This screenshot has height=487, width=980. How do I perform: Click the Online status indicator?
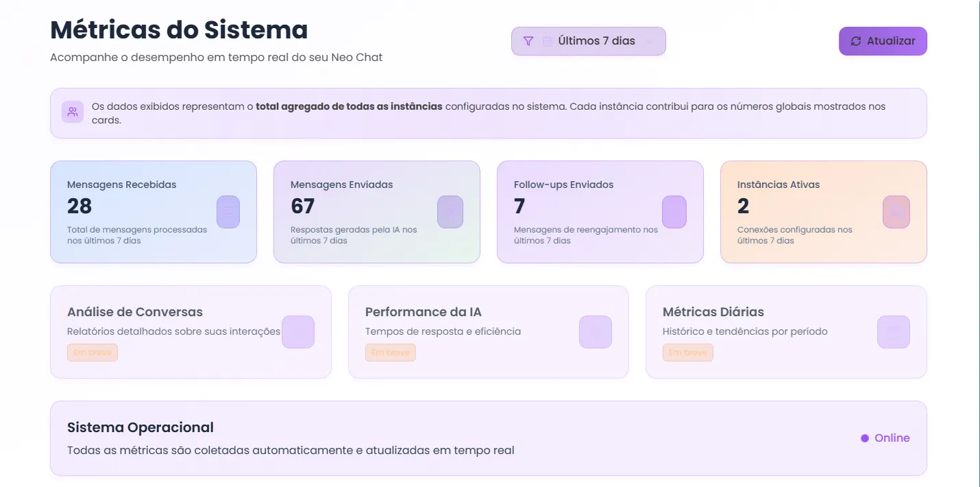(x=885, y=438)
